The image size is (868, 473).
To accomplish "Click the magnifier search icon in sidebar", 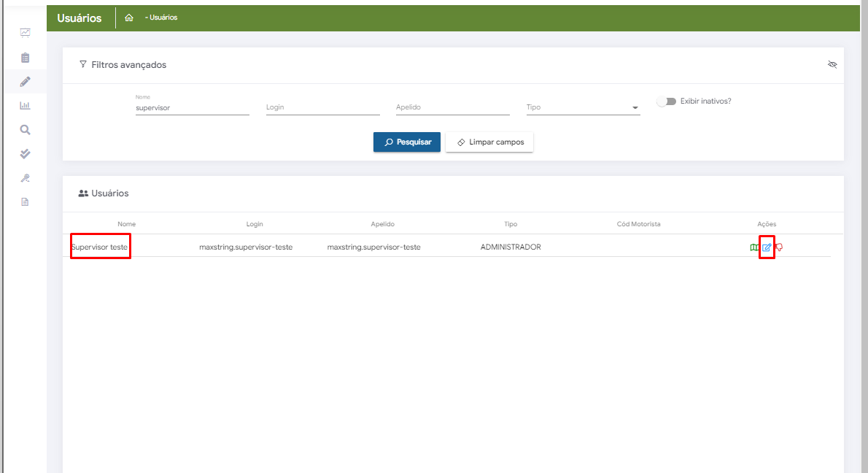I will pos(25,130).
